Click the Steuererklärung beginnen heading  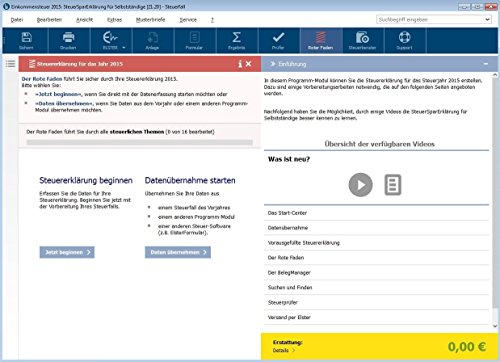click(x=86, y=181)
